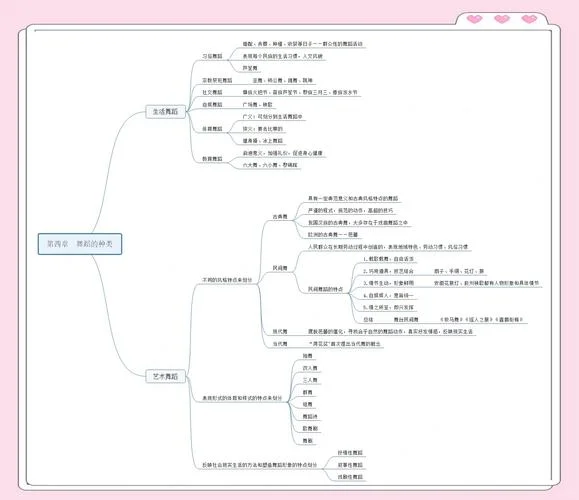
Task: Select the 现代舞 node
Action: [280, 332]
